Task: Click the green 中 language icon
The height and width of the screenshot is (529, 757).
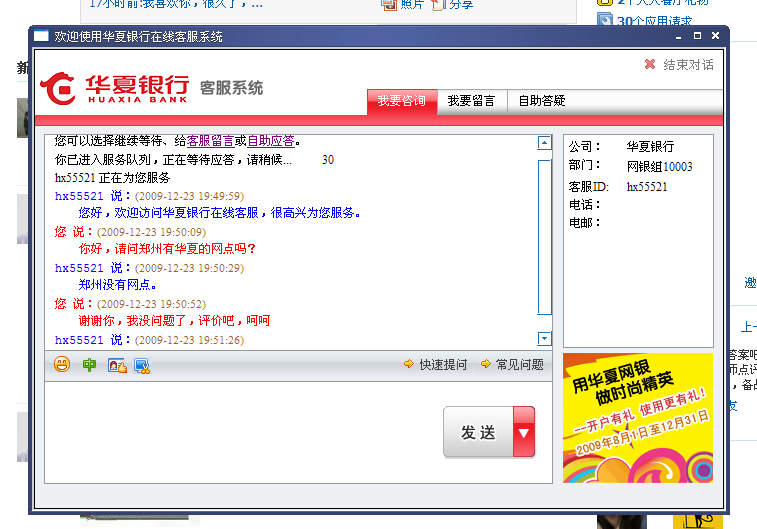Action: tap(89, 365)
